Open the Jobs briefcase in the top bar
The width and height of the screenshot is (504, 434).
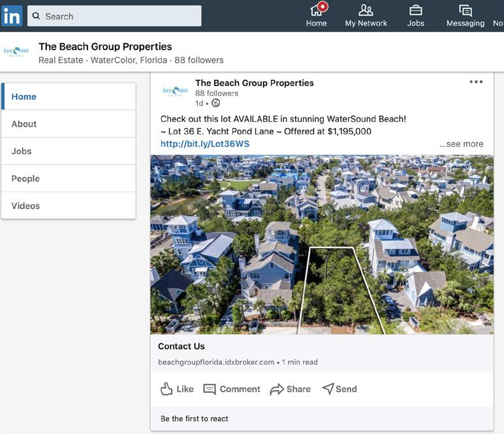416,16
